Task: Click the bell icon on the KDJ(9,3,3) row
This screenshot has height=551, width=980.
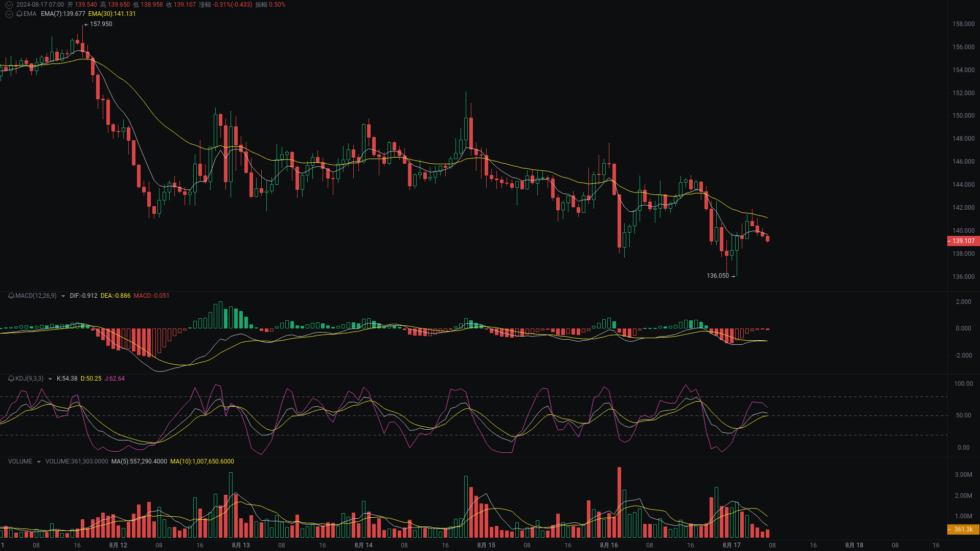Action: click(10, 379)
